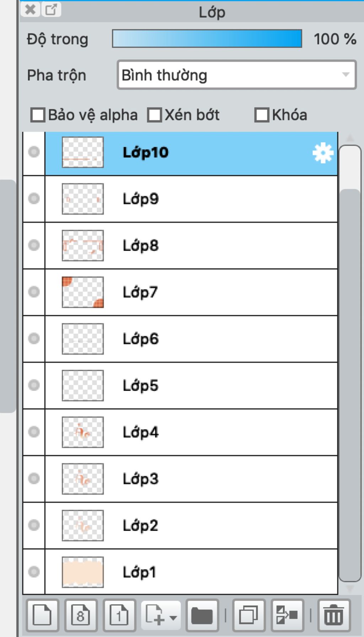Duplicate the selected layer
This screenshot has width=364, height=637.
[x=249, y=615]
